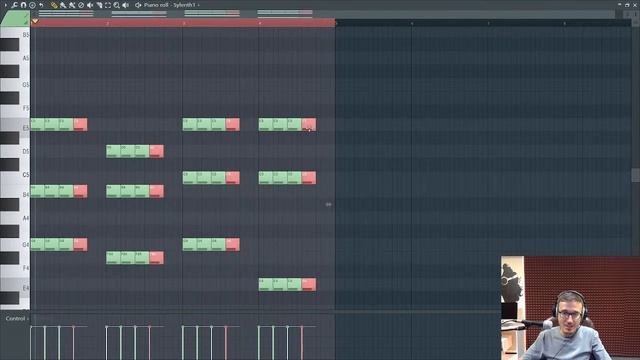Play the G5 piano key
Viewport: 640px width, 360px height.
[24, 84]
